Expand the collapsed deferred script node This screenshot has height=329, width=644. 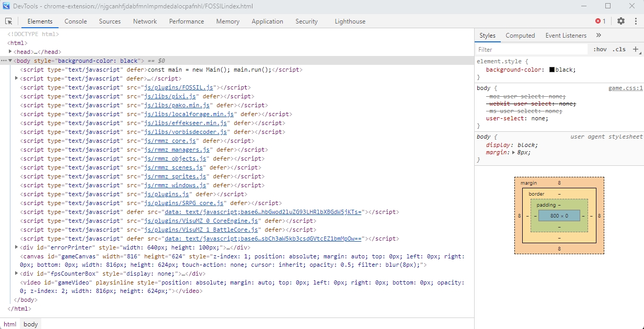tap(17, 78)
